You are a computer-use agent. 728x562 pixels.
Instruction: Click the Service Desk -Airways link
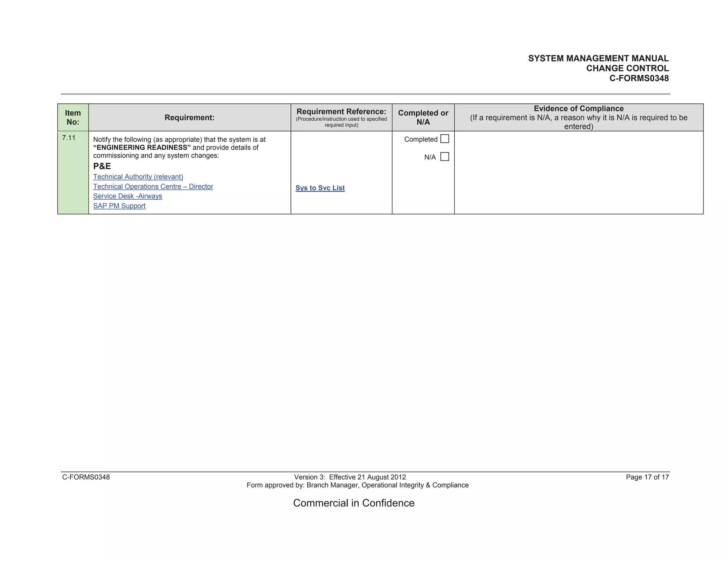click(127, 196)
